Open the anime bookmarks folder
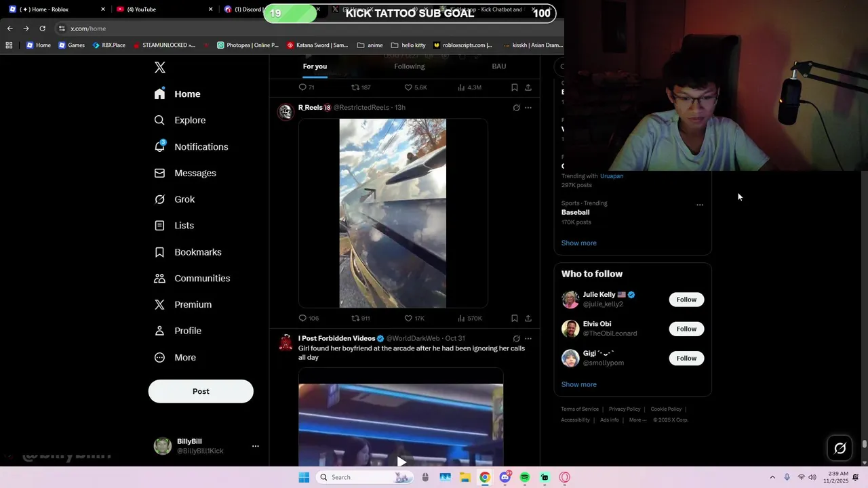Viewport: 868px width, 488px height. (x=370, y=45)
